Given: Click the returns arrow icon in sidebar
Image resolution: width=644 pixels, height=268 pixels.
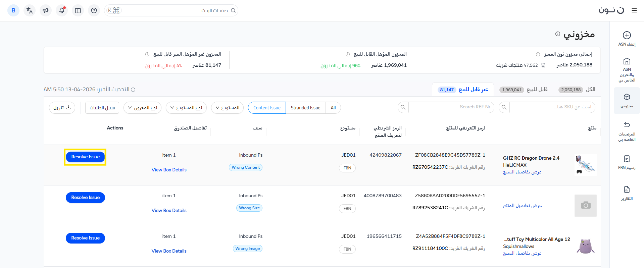Looking at the screenshot, I should [627, 125].
